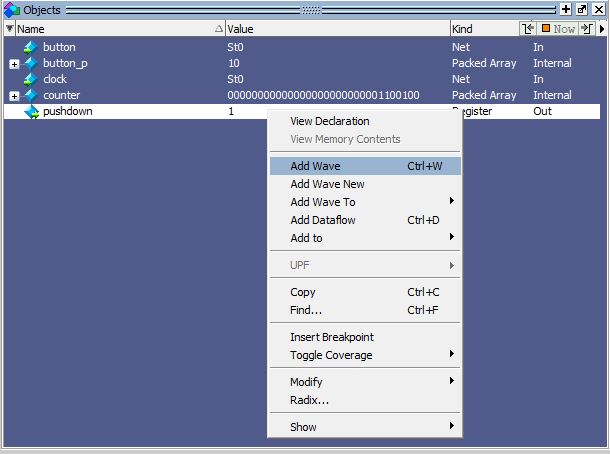Image resolution: width=610 pixels, height=454 pixels.
Task: Open the Add to submenu
Action: tap(365, 238)
